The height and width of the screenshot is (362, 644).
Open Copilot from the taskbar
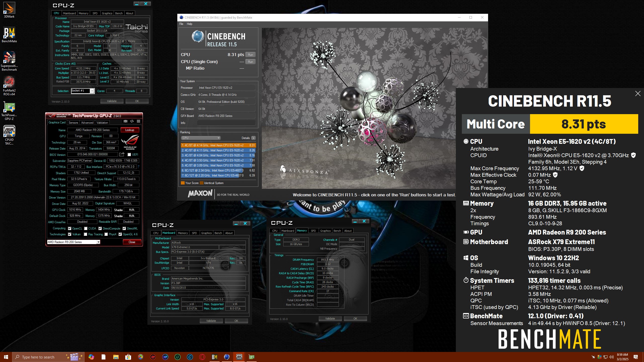click(91, 357)
